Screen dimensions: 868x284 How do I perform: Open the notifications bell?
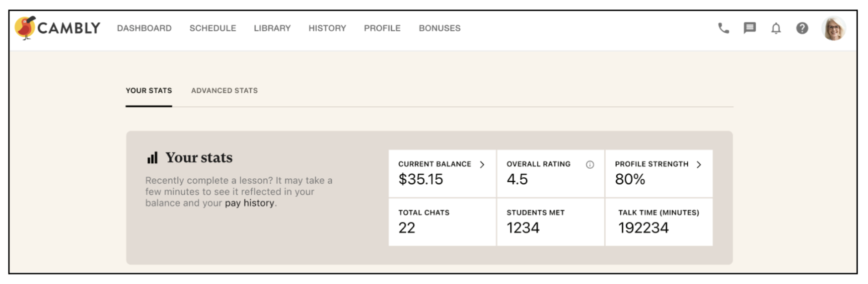point(776,28)
